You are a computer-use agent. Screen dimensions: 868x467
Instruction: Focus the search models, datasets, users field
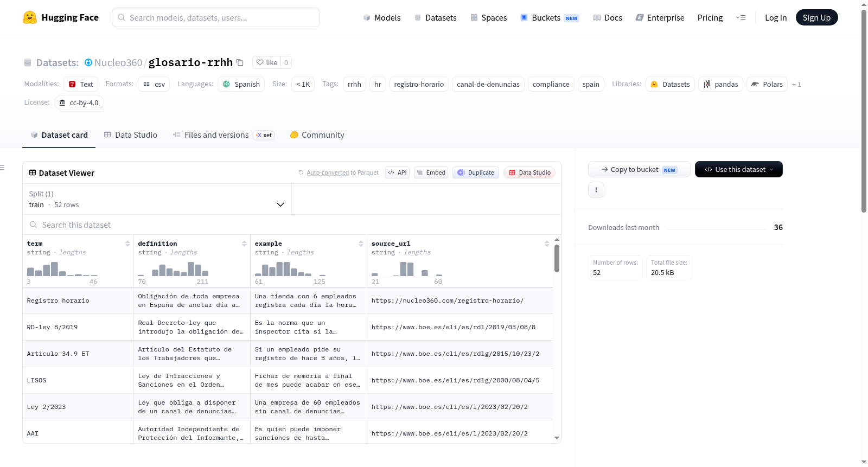coord(216,17)
